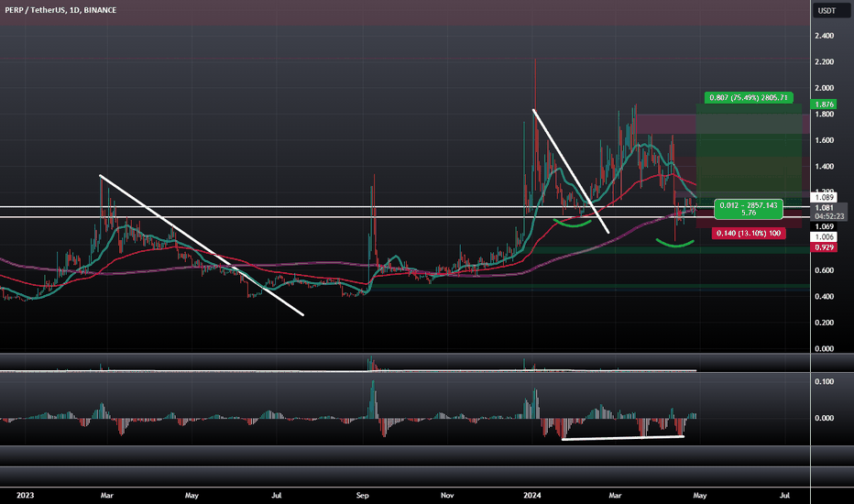Click the 0.100 indicator scale label
Image resolution: width=854 pixels, height=504 pixels.
click(824, 381)
